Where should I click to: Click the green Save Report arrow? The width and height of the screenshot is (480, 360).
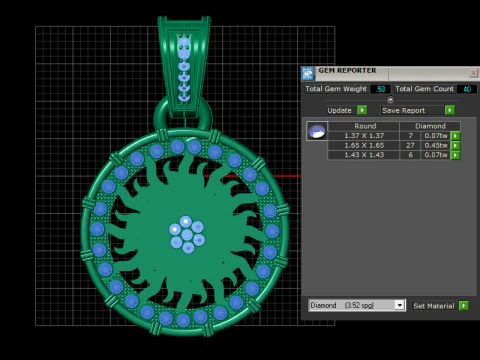pyautogui.click(x=450, y=110)
